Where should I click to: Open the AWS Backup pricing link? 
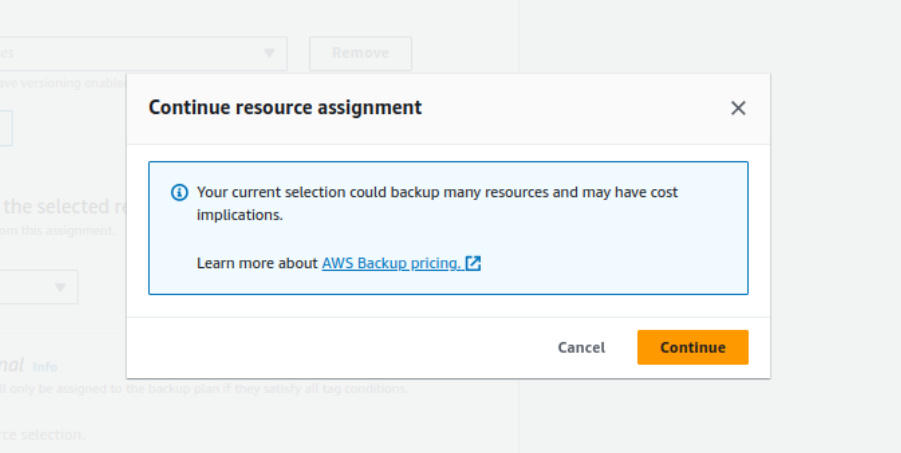[x=391, y=264]
